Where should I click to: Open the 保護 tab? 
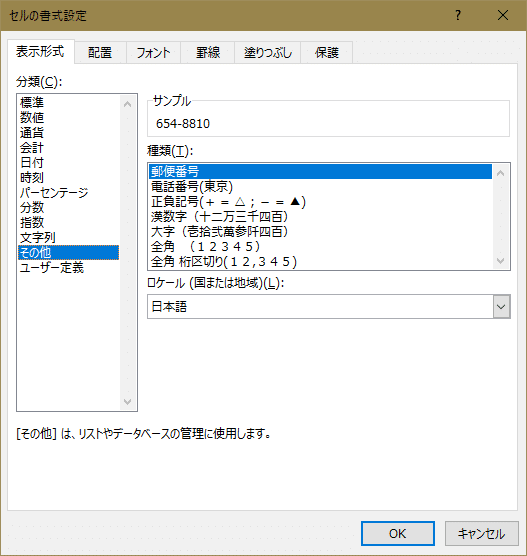pos(327,53)
